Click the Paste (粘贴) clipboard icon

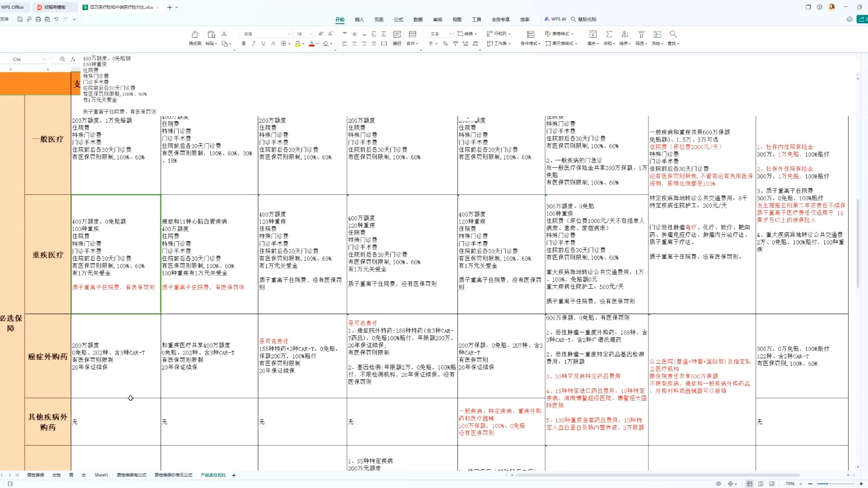(x=211, y=34)
